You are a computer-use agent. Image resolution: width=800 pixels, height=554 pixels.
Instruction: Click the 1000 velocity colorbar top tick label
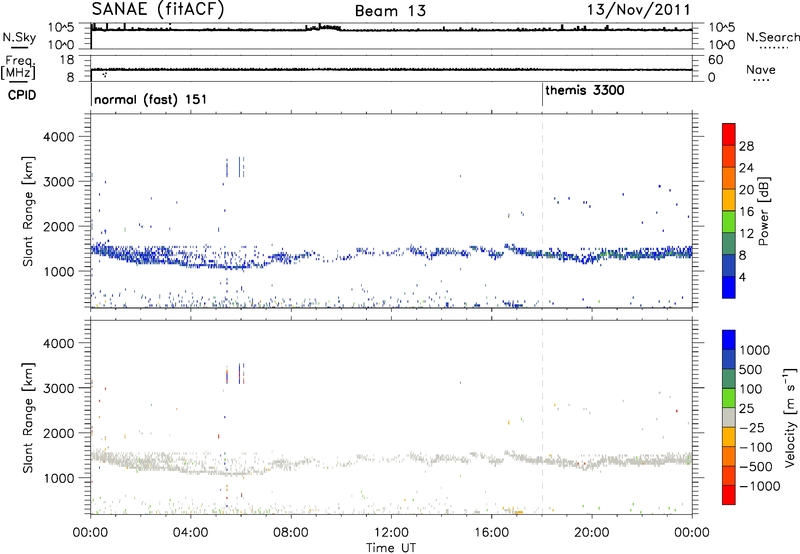point(754,350)
